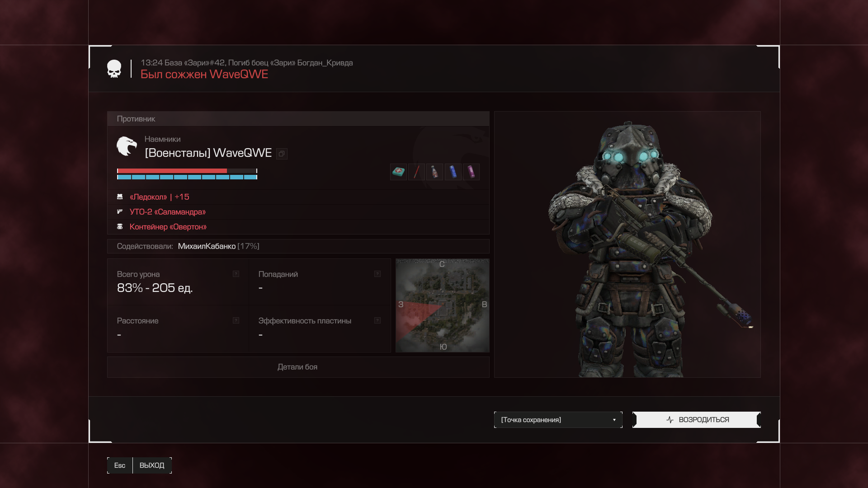Inspect the red stick item icon
The height and width of the screenshot is (488, 868).
[416, 172]
